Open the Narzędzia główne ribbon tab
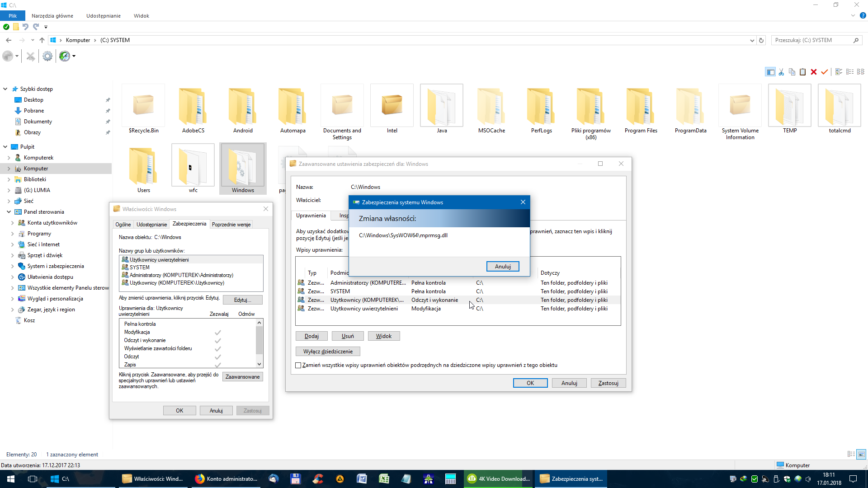Screen dimensions: 868x488 tap(52, 16)
